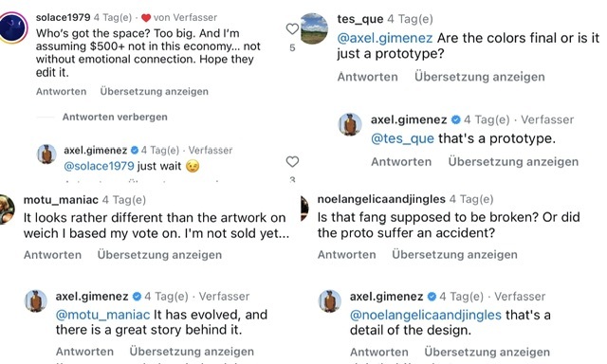Open the @noelangelicaandjingles mention link
Viewport: 607px width, 364px height.
pyautogui.click(x=426, y=315)
